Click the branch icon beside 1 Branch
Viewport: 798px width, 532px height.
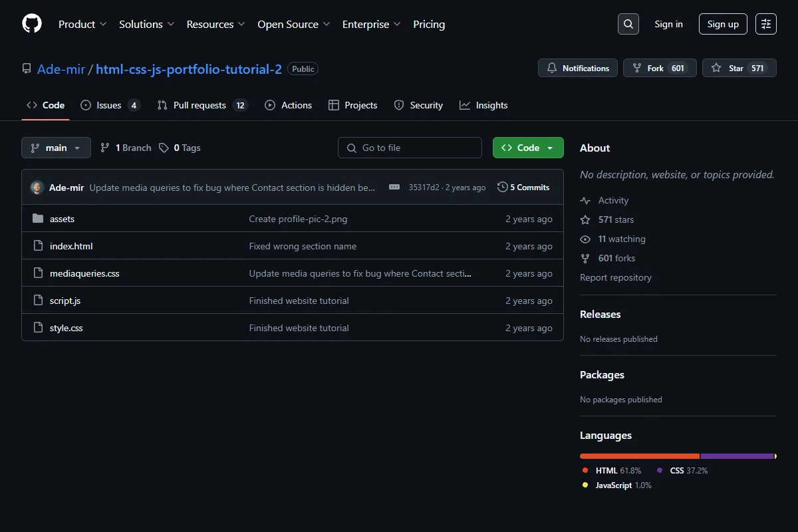105,148
